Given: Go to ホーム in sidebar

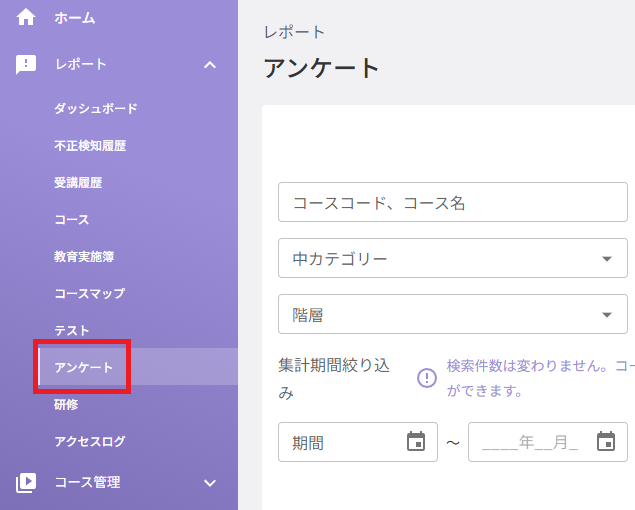Looking at the screenshot, I should (75, 18).
